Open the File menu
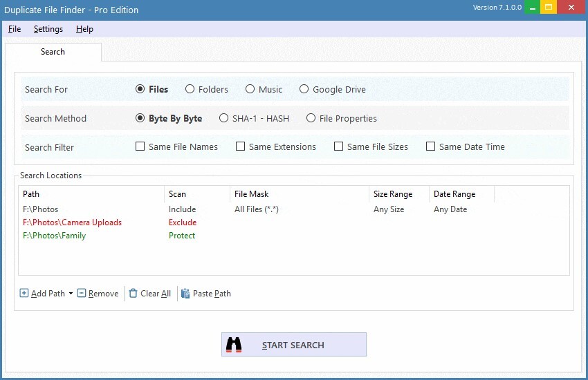The height and width of the screenshot is (380, 588). tap(15, 29)
